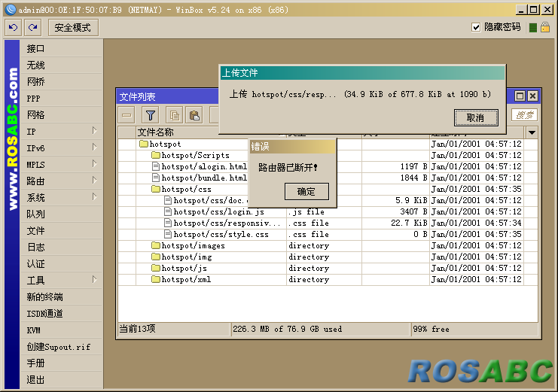Select the hotspot/Scripts folder icon
The image size is (558, 392).
click(156, 155)
